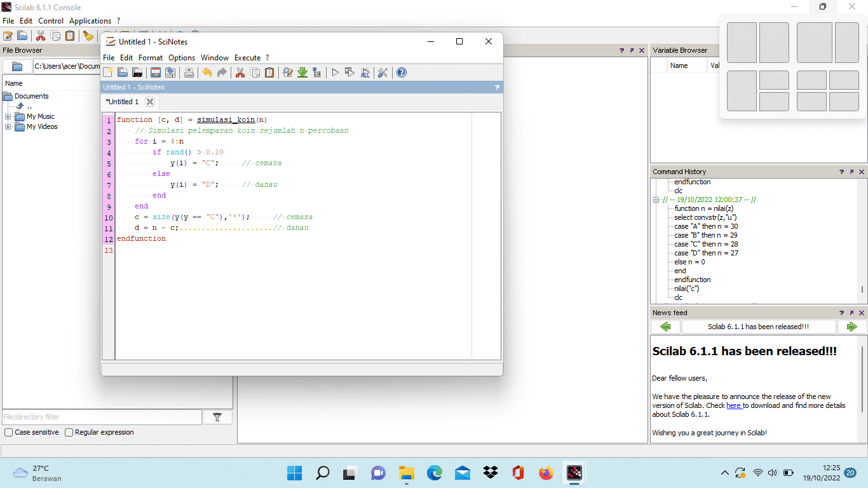
Task: Cut with scissors icon in console toolbar
Action: [41, 36]
